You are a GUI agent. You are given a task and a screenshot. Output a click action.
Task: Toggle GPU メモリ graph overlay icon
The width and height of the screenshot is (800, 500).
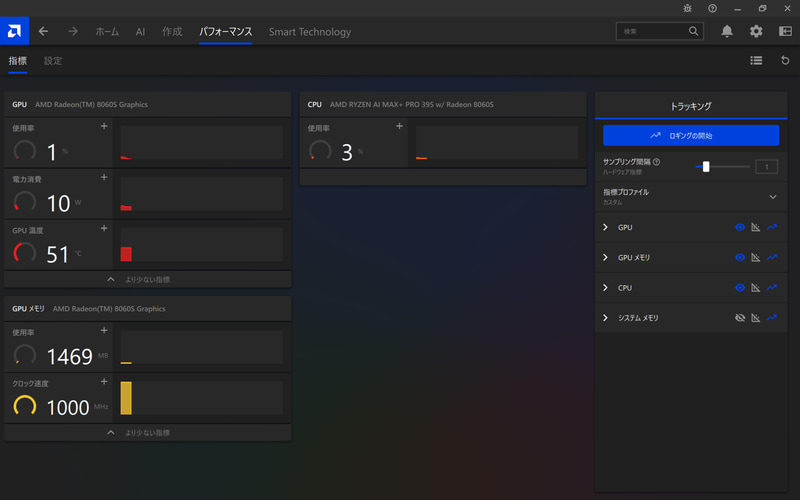coord(756,257)
